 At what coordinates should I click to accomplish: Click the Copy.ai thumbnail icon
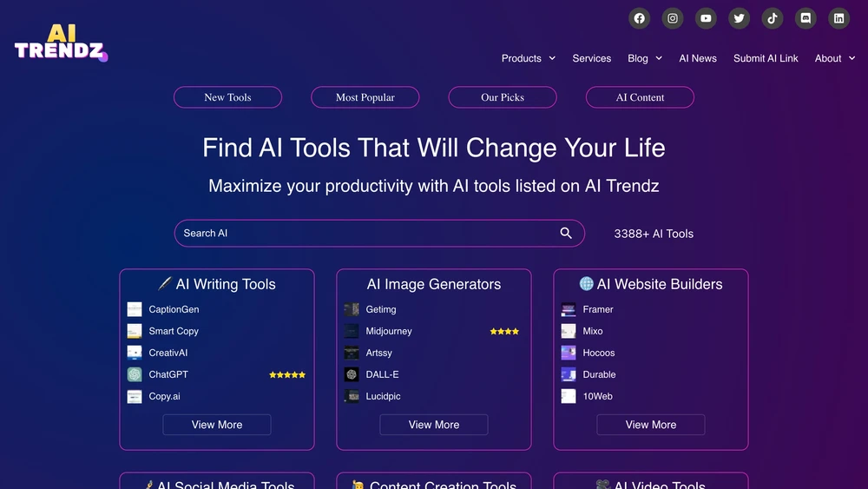[135, 396]
